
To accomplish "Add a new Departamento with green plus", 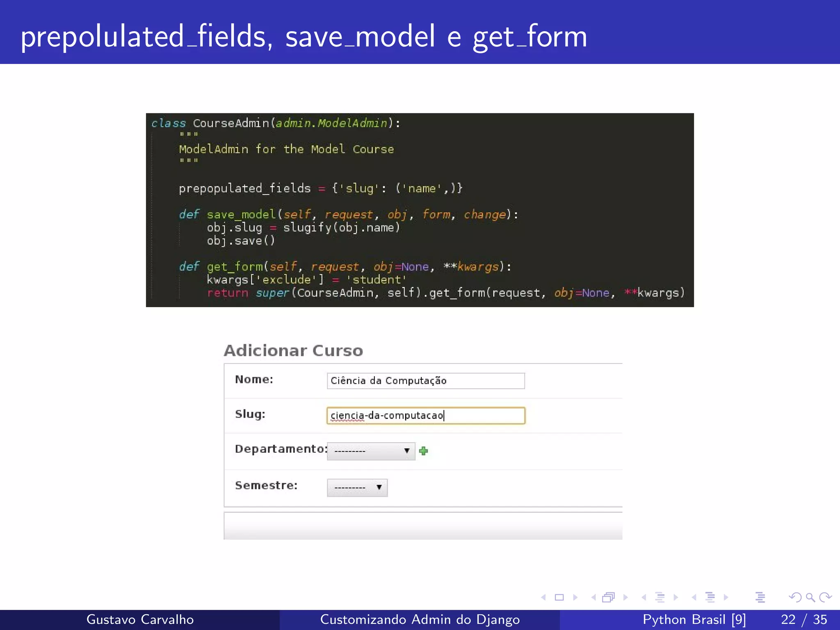I will point(424,451).
